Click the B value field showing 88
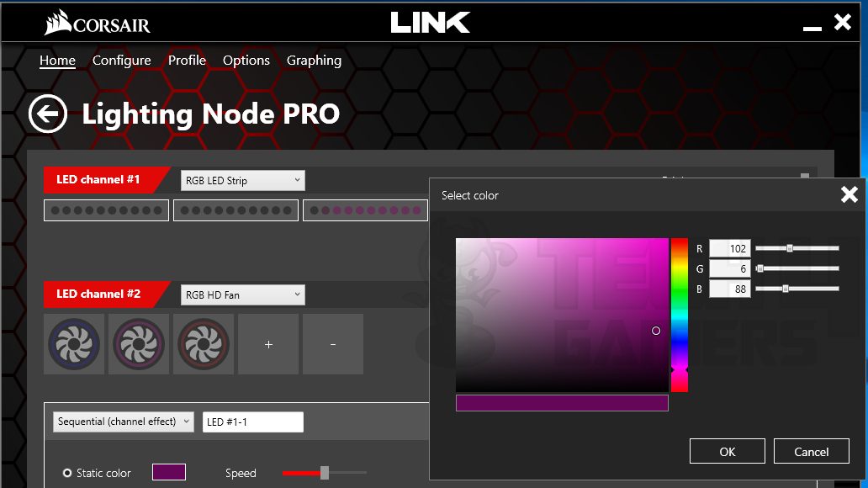Image resolution: width=868 pixels, height=488 pixels. point(729,289)
